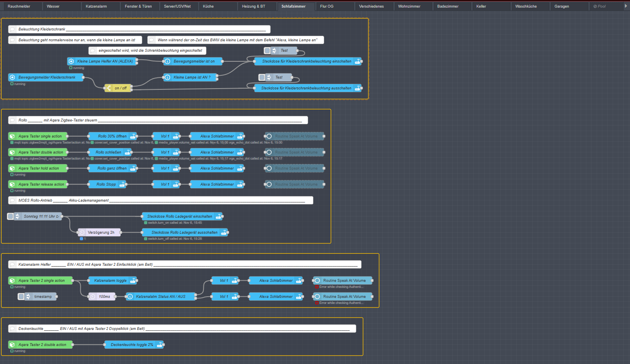
Task: Open the Katzenalarm flow tab
Action: click(96, 6)
